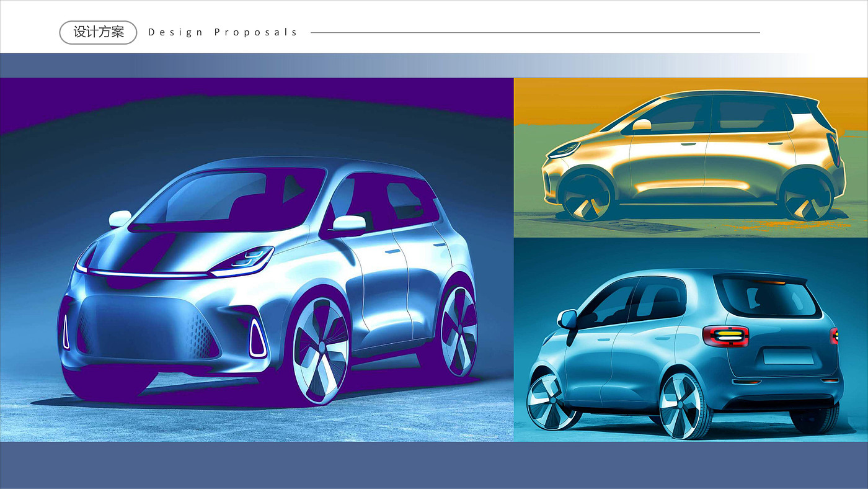Open the large front-view car rendering

point(257,259)
